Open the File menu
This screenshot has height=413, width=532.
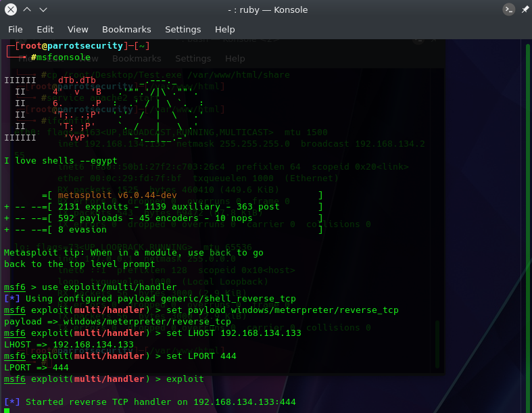[x=16, y=30]
